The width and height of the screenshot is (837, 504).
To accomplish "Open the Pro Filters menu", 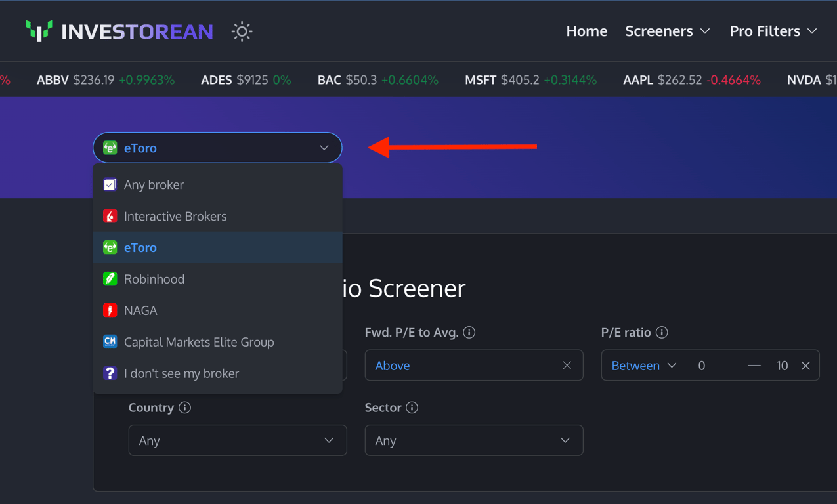I will point(773,31).
